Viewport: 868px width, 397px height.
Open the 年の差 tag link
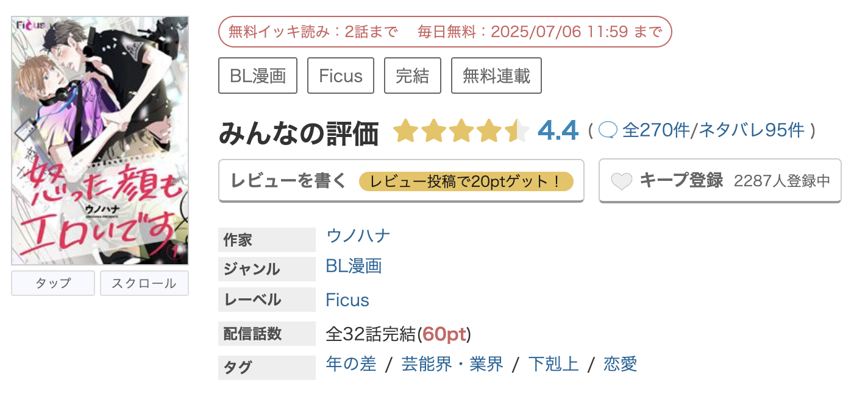point(351,364)
